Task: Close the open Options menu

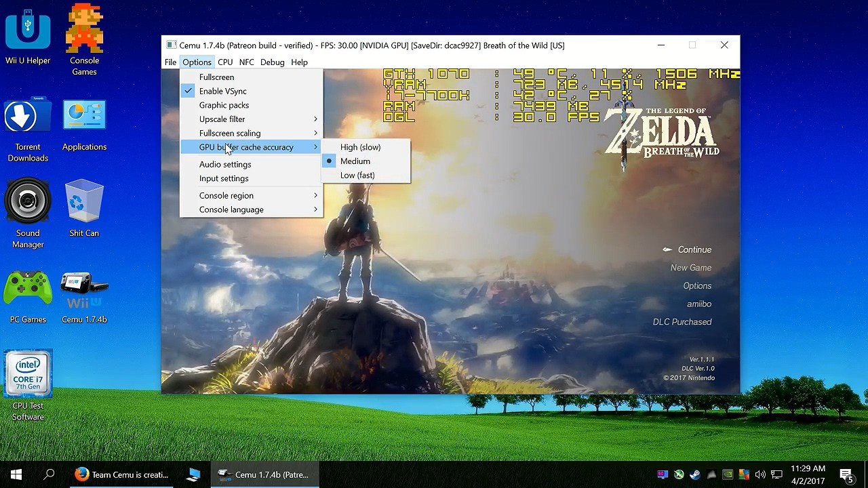Action: click(197, 62)
